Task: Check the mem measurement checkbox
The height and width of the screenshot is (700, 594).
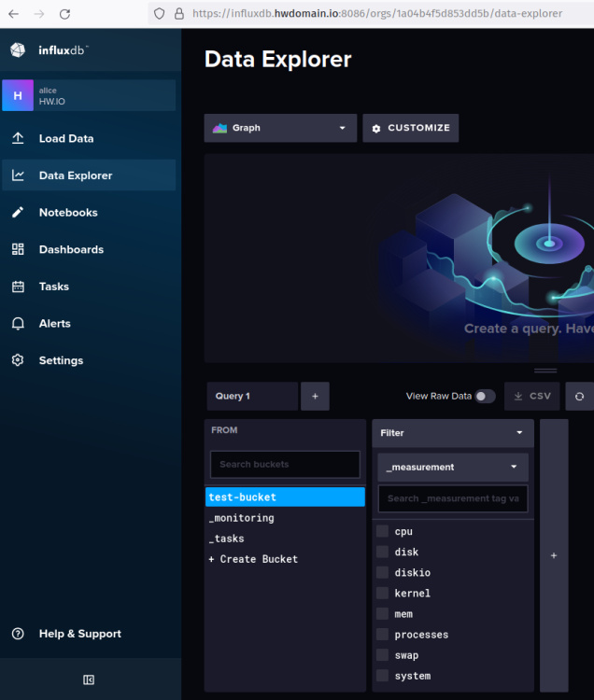Action: click(x=382, y=614)
